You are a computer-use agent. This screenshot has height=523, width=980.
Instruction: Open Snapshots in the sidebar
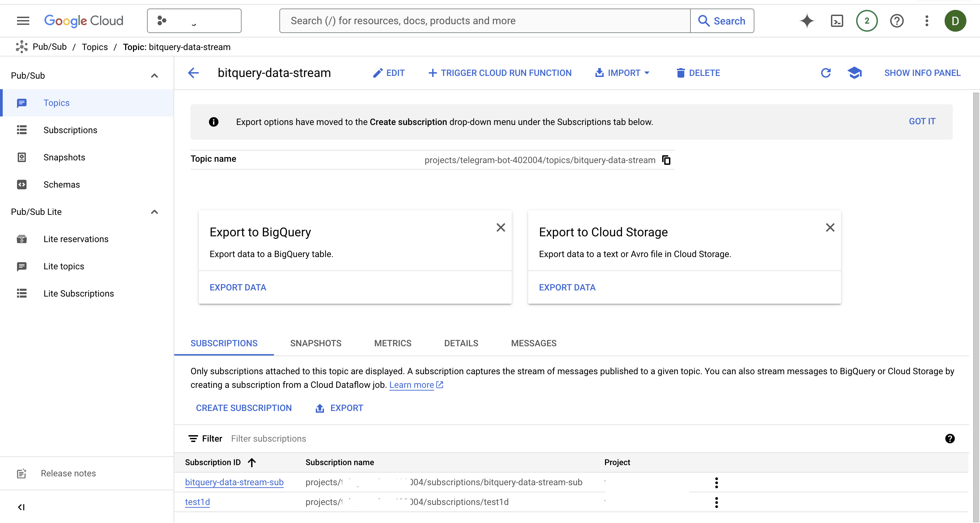pyautogui.click(x=87, y=157)
